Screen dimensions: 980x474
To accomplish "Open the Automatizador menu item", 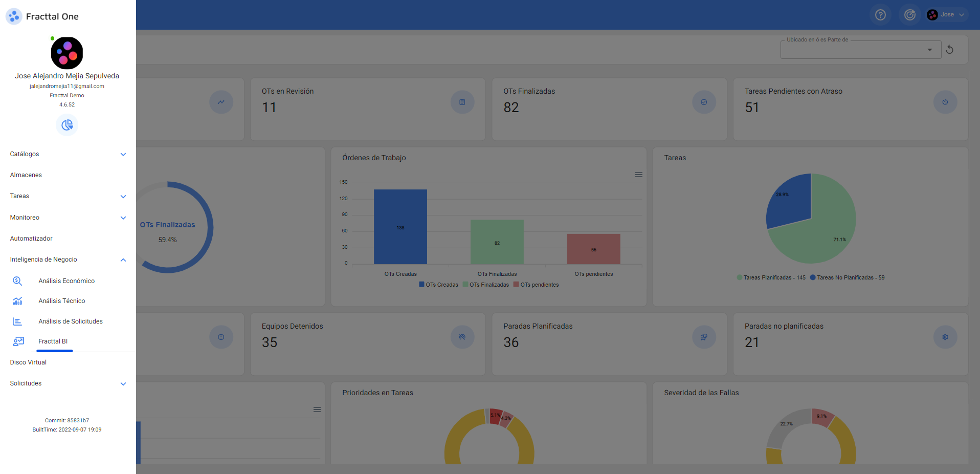I will (x=31, y=239).
